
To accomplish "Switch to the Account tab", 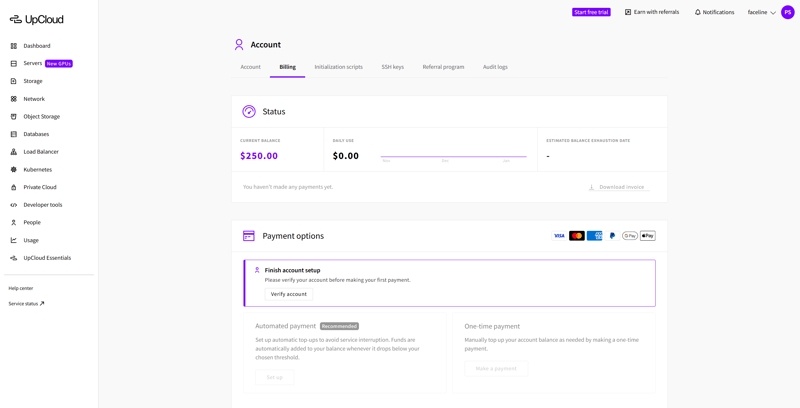I will pos(251,67).
